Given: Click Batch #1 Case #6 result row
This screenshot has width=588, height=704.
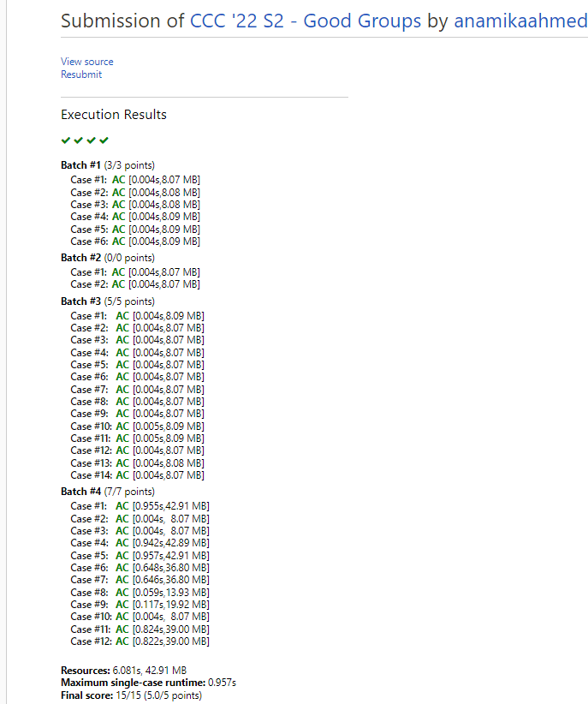Looking at the screenshot, I should [x=135, y=242].
